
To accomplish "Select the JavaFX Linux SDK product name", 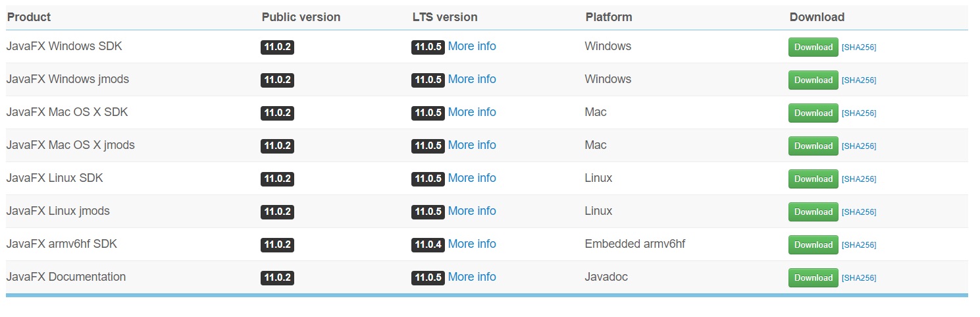I will point(55,178).
